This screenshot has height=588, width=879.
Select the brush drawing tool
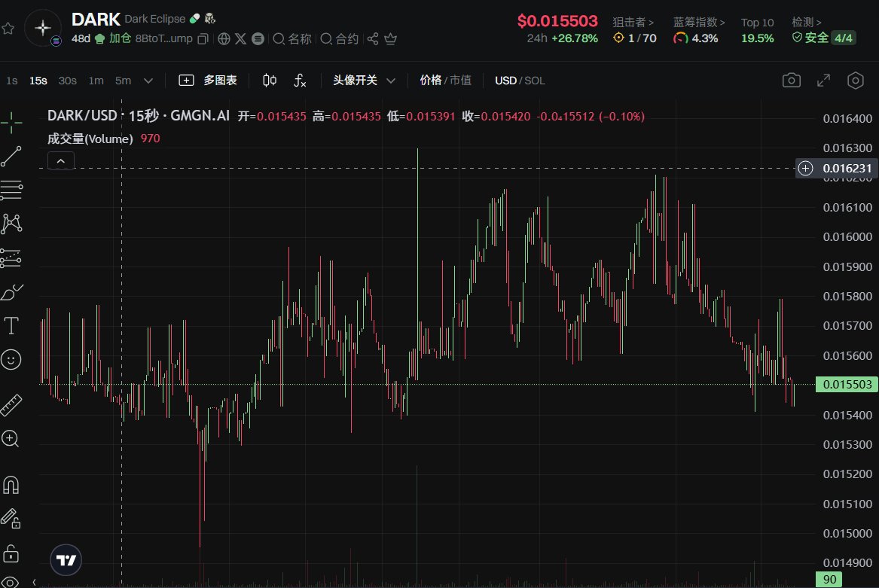tap(11, 292)
